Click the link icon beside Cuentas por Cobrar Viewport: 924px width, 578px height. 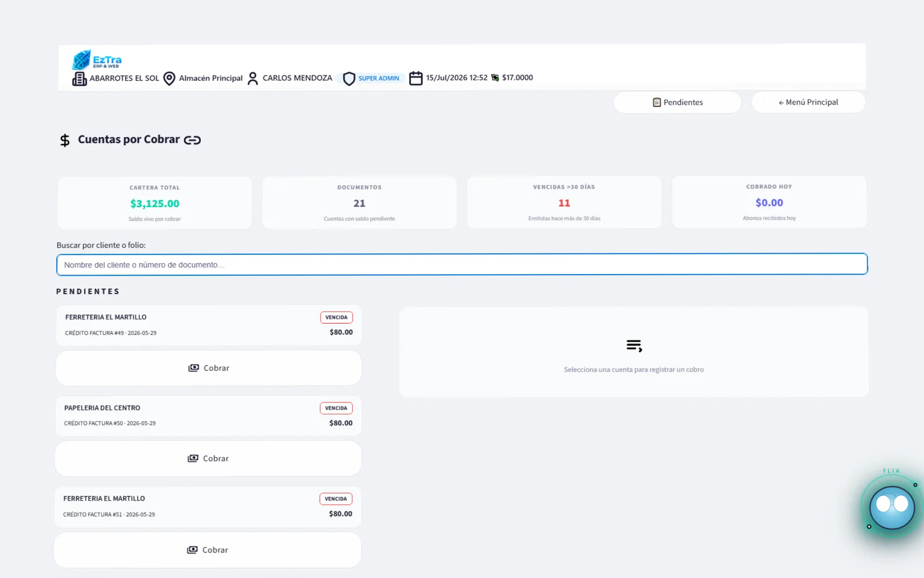192,140
